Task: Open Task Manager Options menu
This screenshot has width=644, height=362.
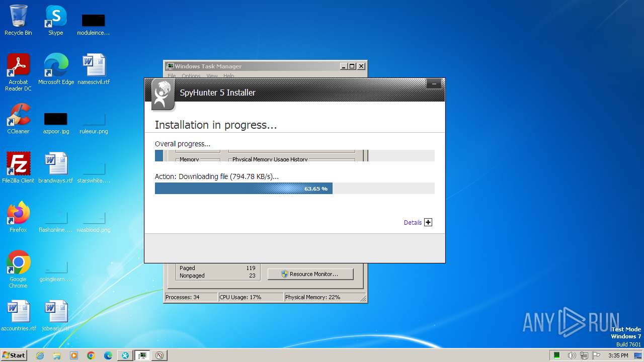Action: (x=191, y=76)
